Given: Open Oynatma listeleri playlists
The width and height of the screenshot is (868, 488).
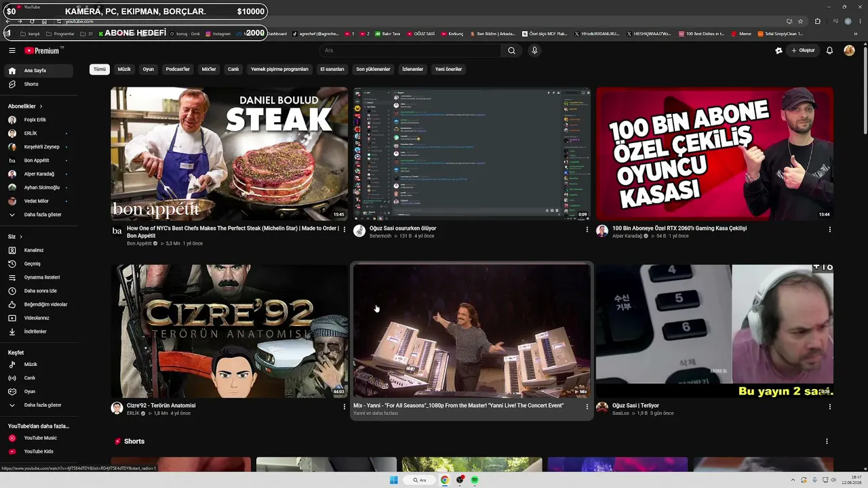Looking at the screenshot, I should [x=38, y=277].
